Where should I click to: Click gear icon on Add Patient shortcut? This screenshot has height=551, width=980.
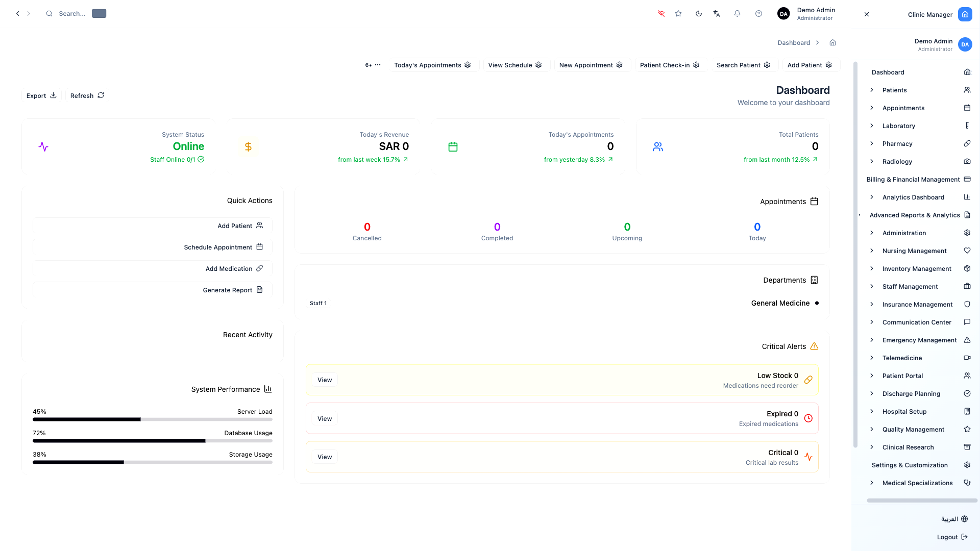click(x=829, y=65)
